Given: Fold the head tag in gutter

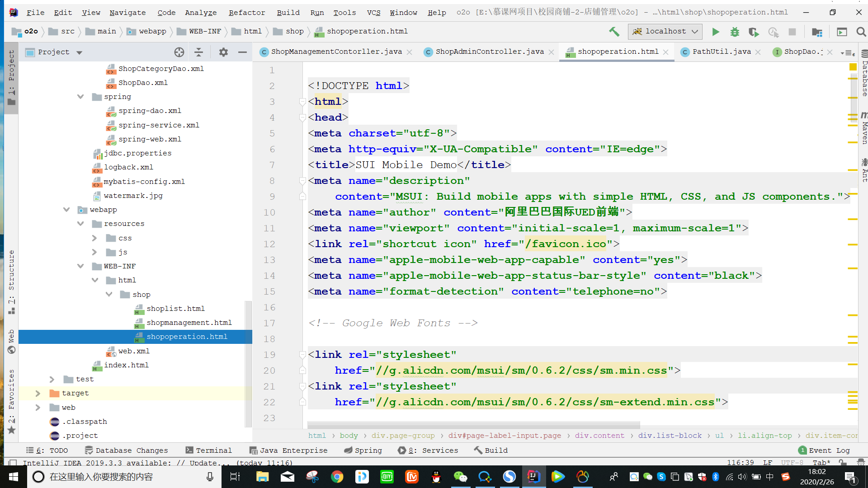Looking at the screenshot, I should tap(302, 117).
